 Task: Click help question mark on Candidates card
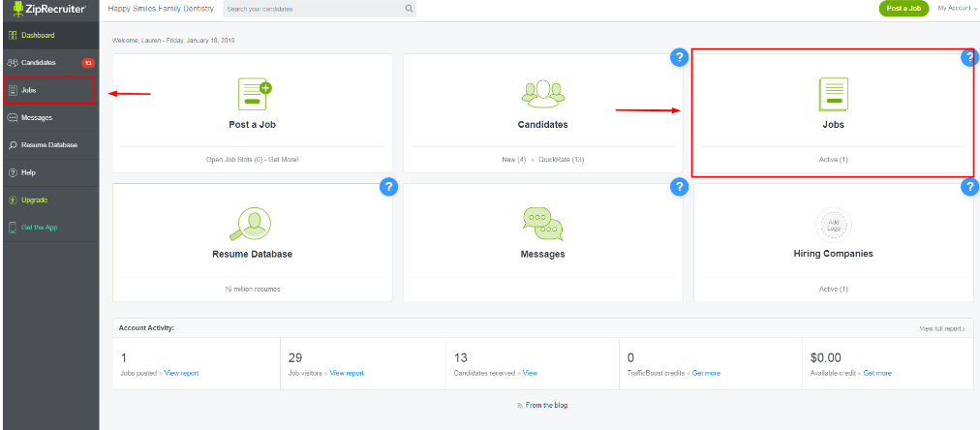pyautogui.click(x=680, y=57)
